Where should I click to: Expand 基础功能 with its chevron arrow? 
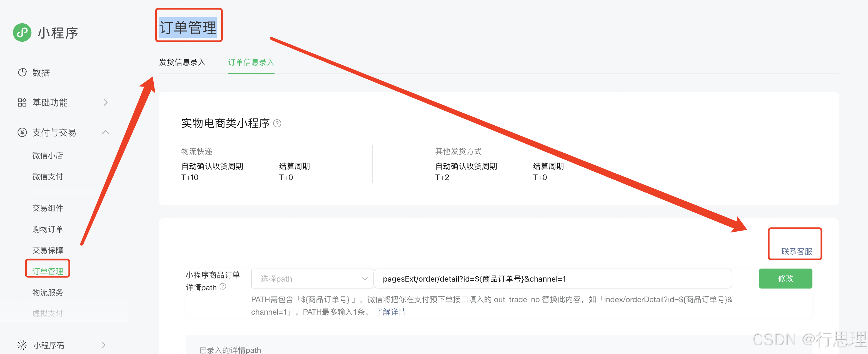click(106, 102)
